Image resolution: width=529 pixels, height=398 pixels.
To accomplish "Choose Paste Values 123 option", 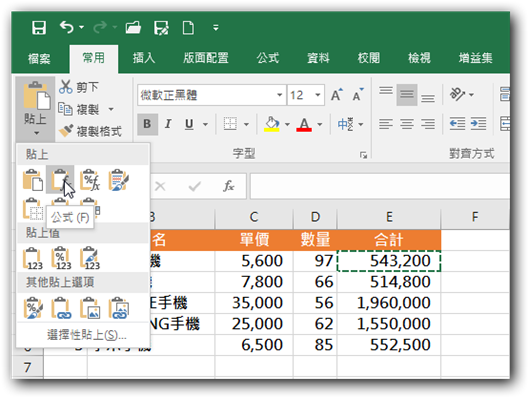I will coord(32,258).
